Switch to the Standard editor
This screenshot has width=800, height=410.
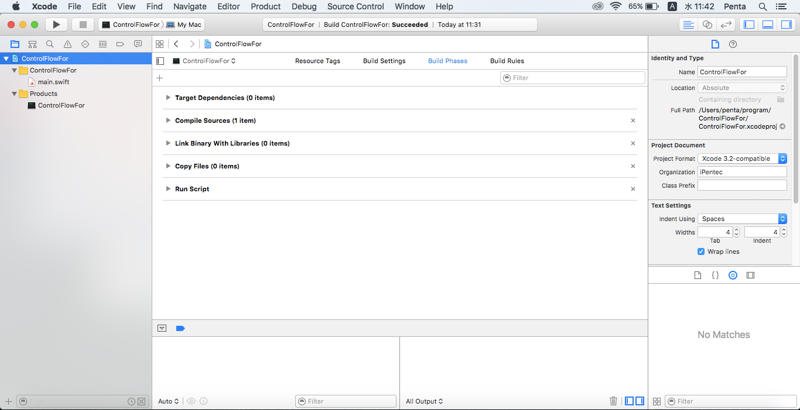click(688, 24)
